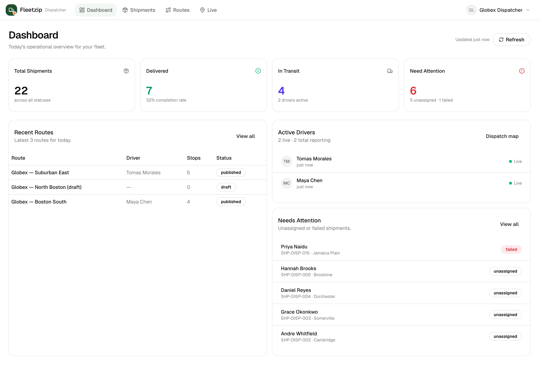This screenshot has width=539, height=392.
Task: Click the failed badge for SHP-DISP-015
Action: pos(511,249)
